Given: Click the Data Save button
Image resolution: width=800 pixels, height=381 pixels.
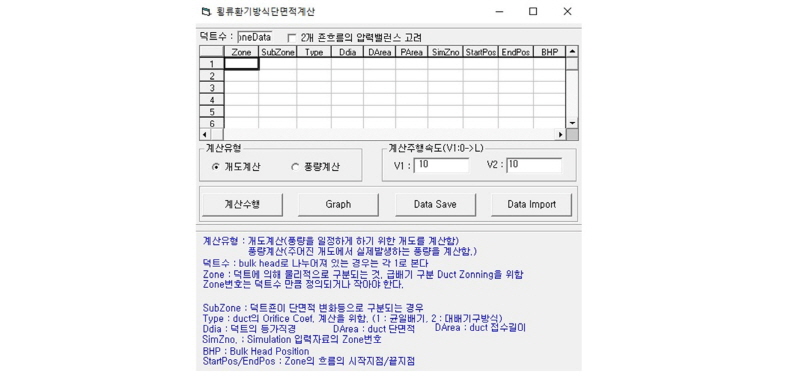Looking at the screenshot, I should point(435,205).
